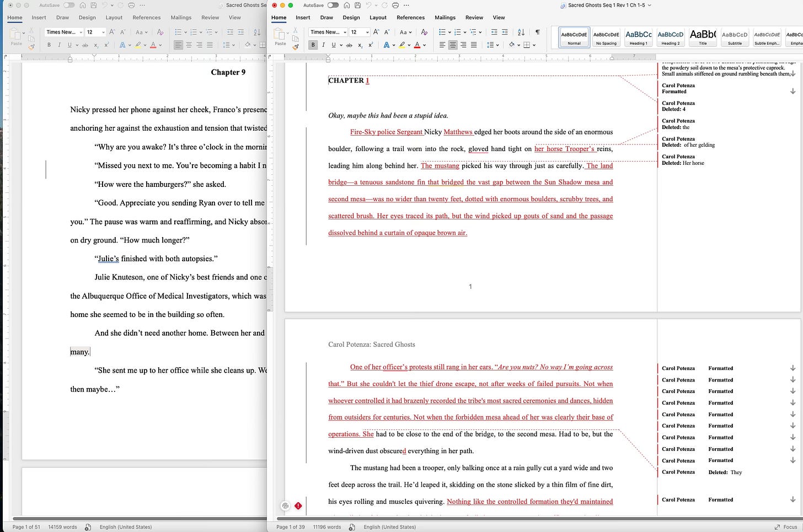Image resolution: width=803 pixels, height=532 pixels.
Task: Open font name dropdown in left Chapter 9 window
Action: (x=81, y=32)
